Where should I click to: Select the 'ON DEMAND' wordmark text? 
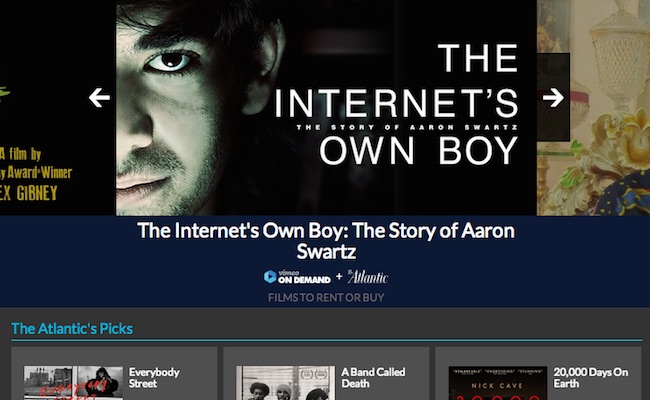click(x=305, y=280)
